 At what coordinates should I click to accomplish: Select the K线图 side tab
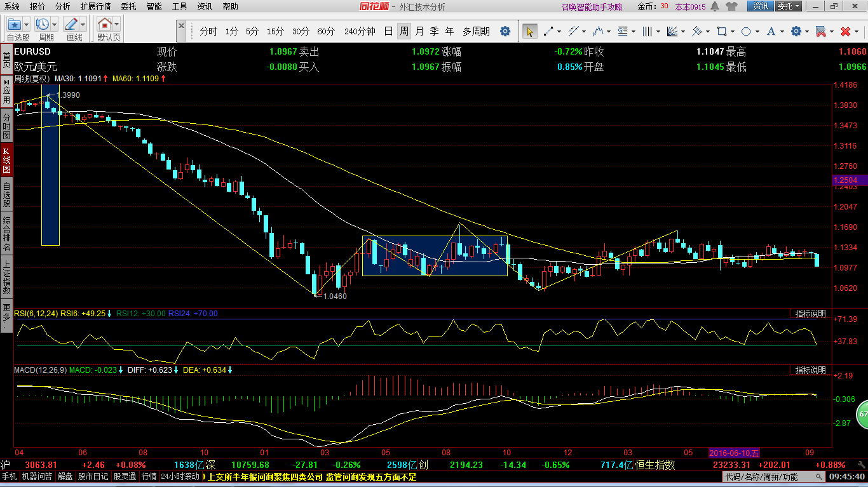6,161
